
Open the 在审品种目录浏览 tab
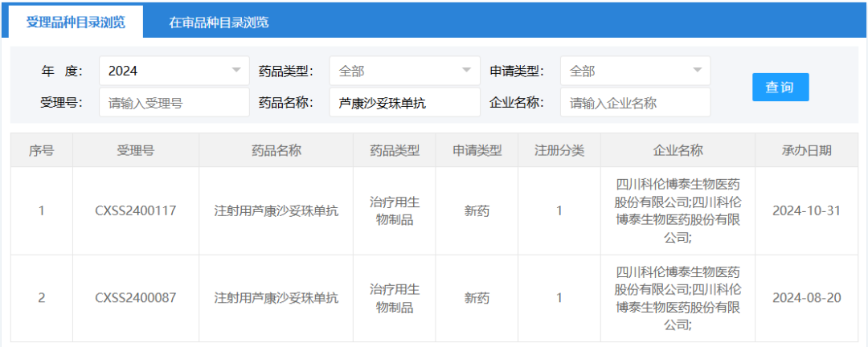219,22
